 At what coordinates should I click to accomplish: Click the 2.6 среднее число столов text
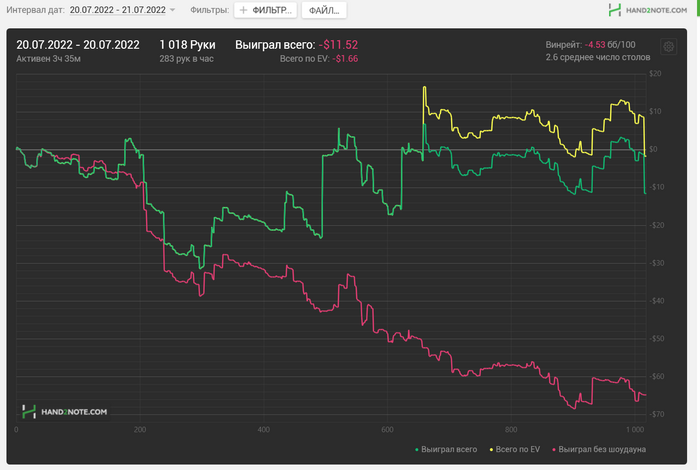[x=598, y=57]
